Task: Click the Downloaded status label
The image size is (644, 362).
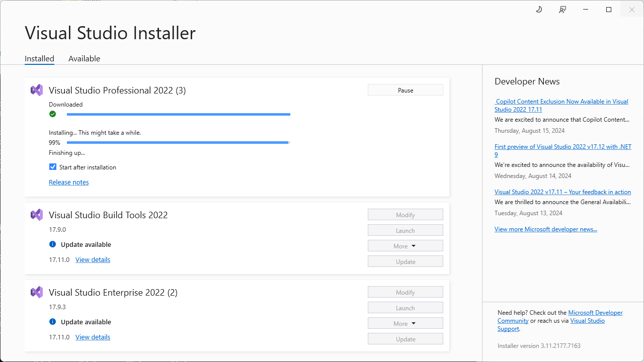Action: point(65,104)
